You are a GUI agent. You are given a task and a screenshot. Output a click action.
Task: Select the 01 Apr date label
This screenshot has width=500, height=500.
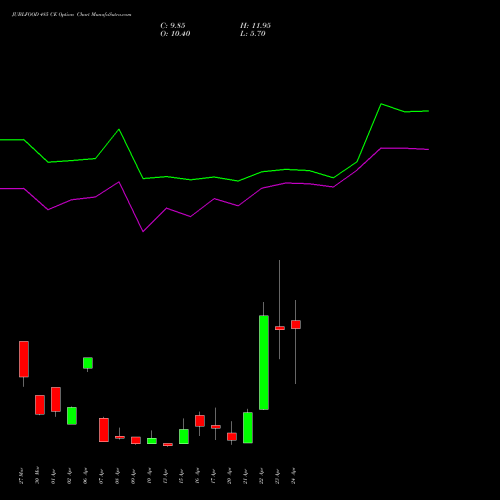(53, 476)
